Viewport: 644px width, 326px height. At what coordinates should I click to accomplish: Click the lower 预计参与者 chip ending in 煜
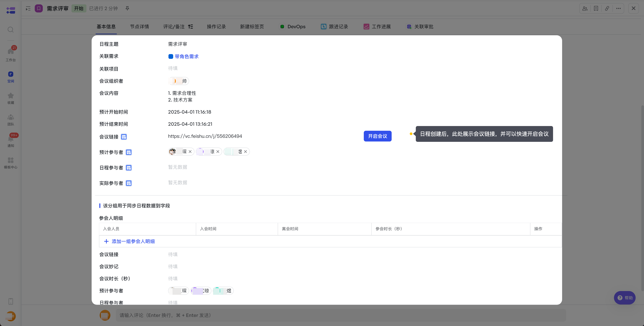pos(223,291)
